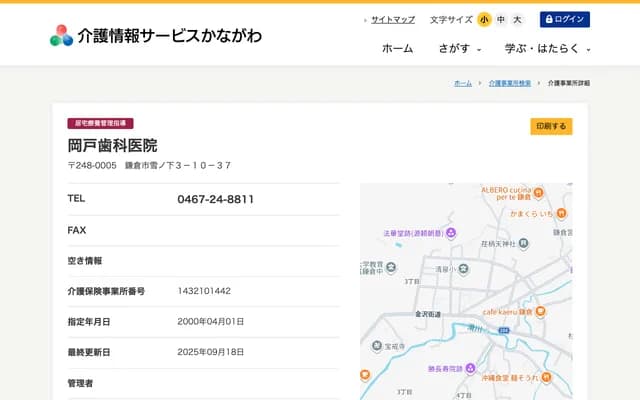Click the 印刷する button

[551, 126]
